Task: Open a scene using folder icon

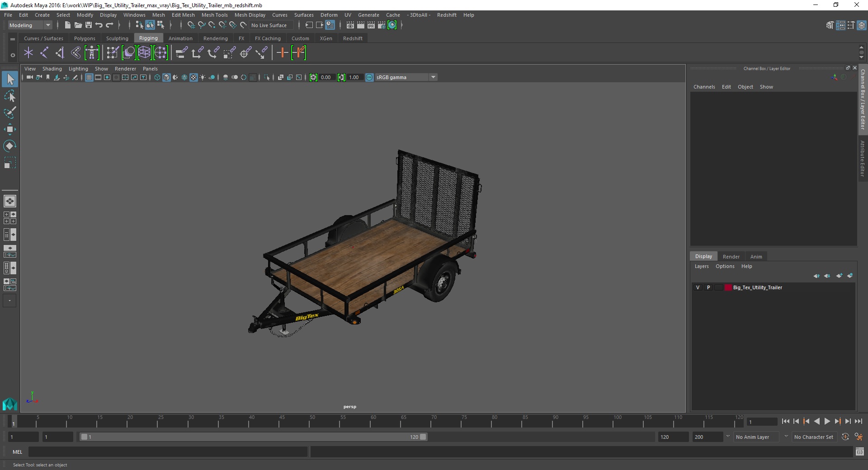Action: point(78,25)
